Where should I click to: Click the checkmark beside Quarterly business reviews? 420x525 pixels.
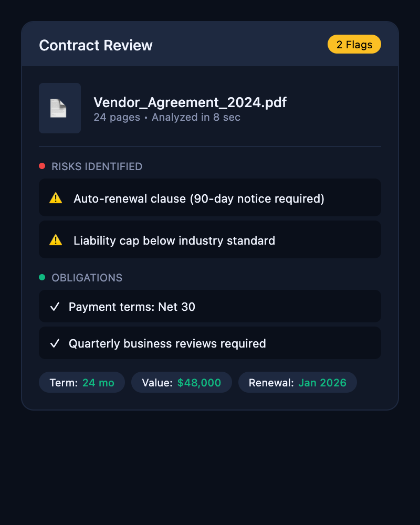pos(55,343)
